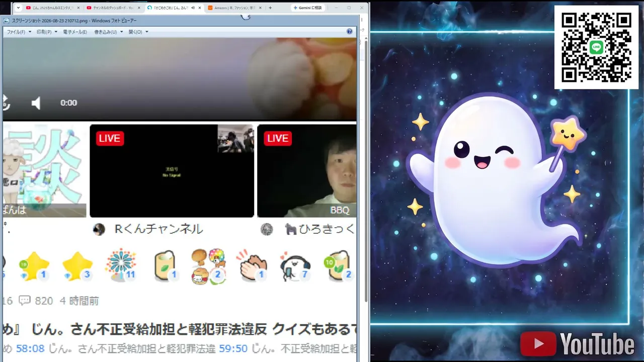
Task: Open the ファイル(F) menu
Action: tap(19, 32)
